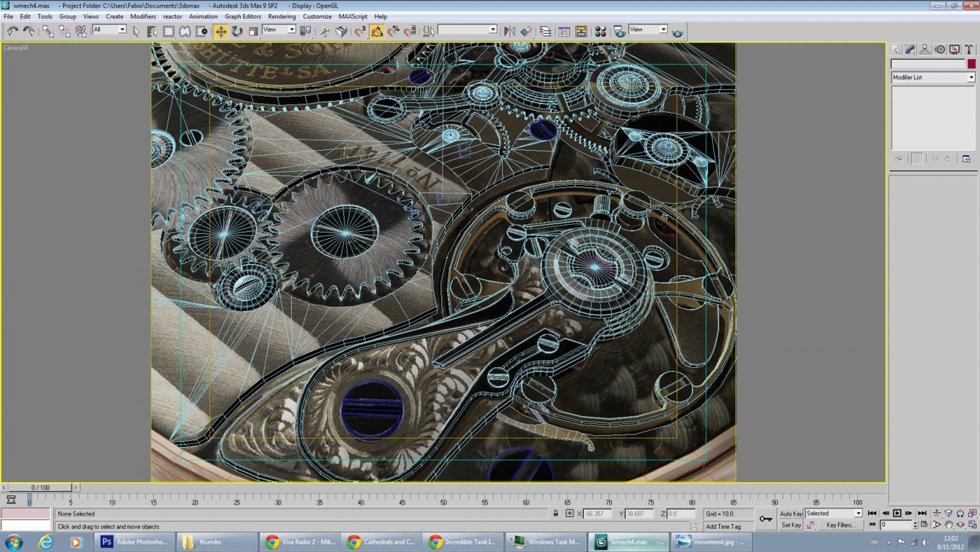This screenshot has height=552, width=980.
Task: Open the Material Editor spheres icon
Action: point(601,32)
